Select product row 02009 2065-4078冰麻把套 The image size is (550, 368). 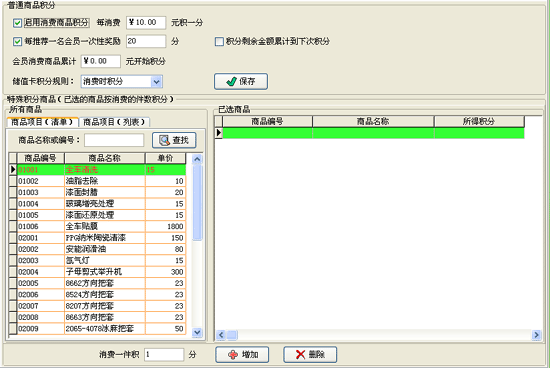tap(101, 329)
